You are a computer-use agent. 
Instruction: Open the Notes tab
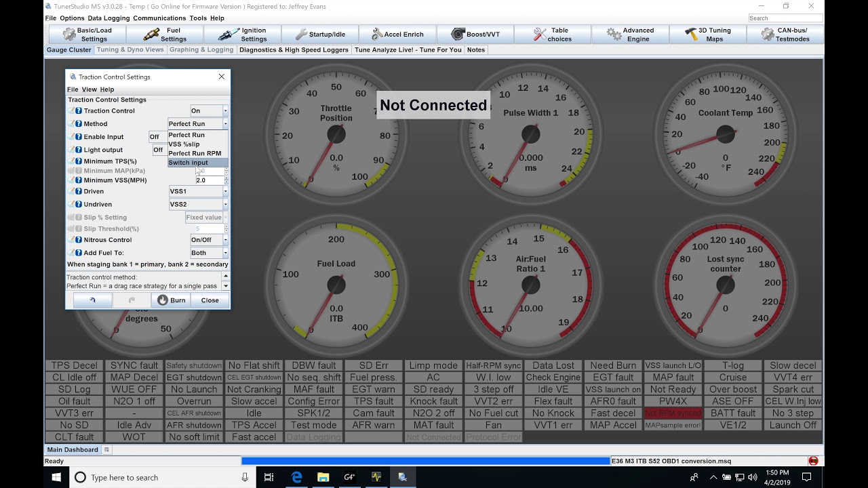(x=476, y=50)
